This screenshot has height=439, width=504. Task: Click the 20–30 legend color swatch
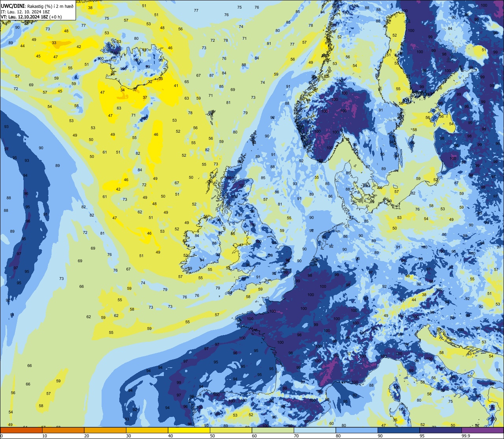click(105, 430)
